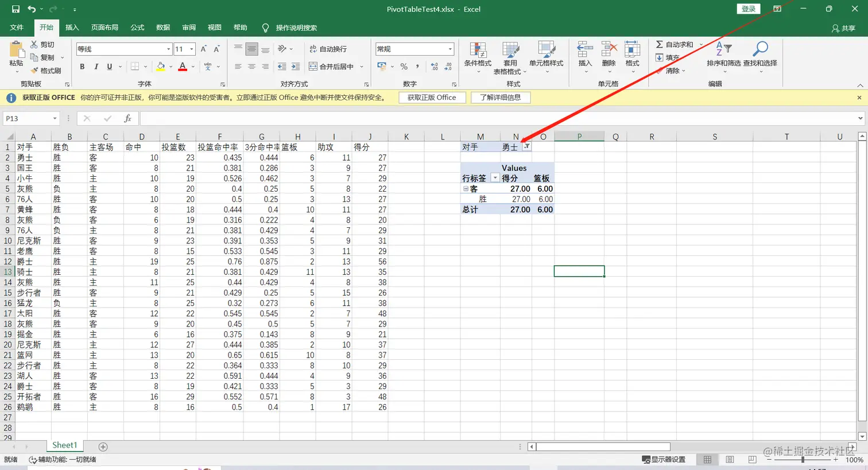This screenshot has height=470, width=868.
Task: Open the File (文件) menu
Action: pos(17,28)
